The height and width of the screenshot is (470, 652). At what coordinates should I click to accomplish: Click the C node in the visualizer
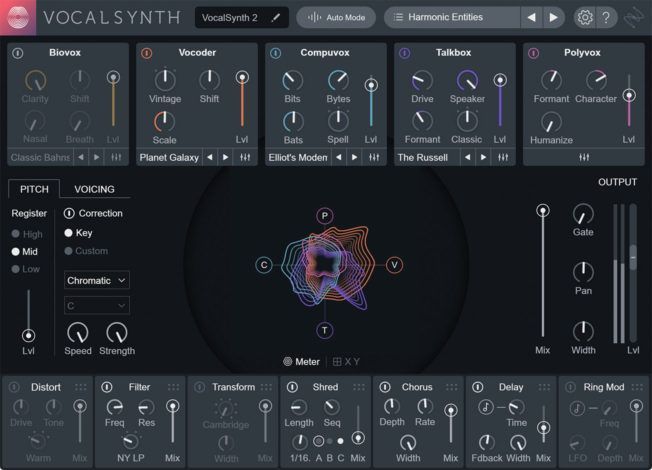pyautogui.click(x=264, y=265)
